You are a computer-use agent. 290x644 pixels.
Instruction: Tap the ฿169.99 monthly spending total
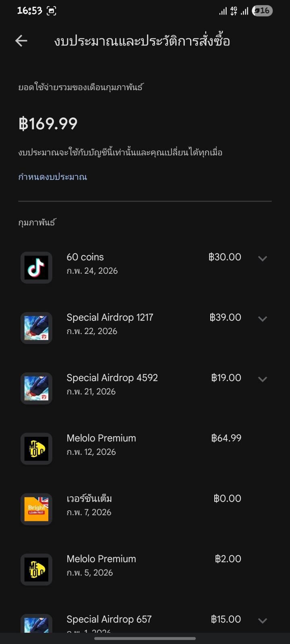tap(48, 124)
